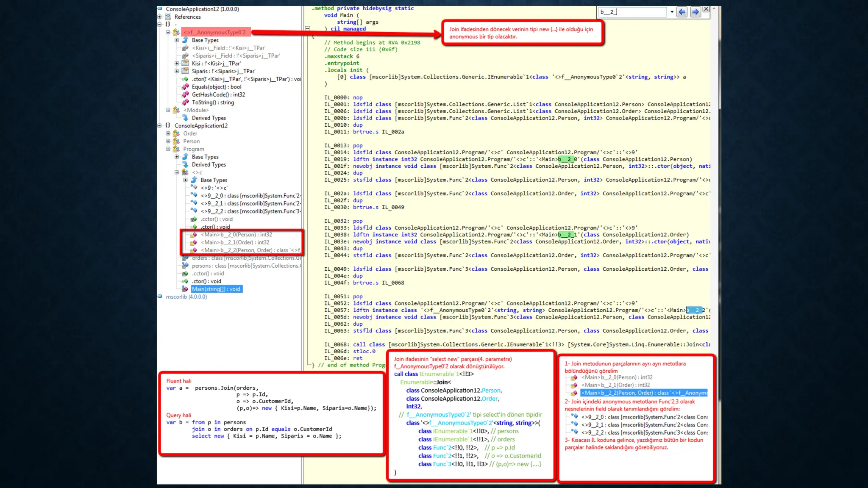
Task: Click the ConsoleApplication12 (1.0.0.0) assembly icon
Action: pos(160,9)
